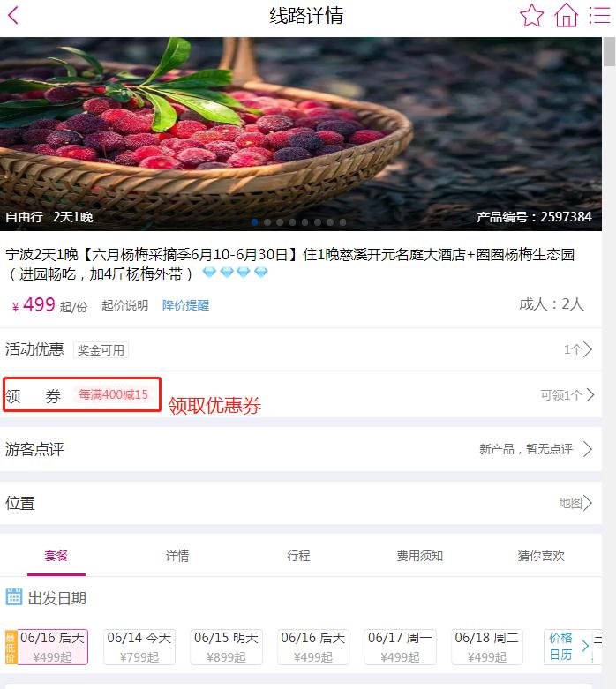
Task: Switch to the 详情 tab
Action: tap(177, 556)
